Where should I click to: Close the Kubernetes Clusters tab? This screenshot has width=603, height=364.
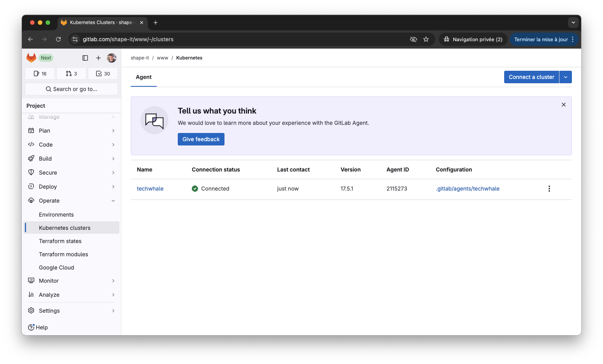point(142,23)
